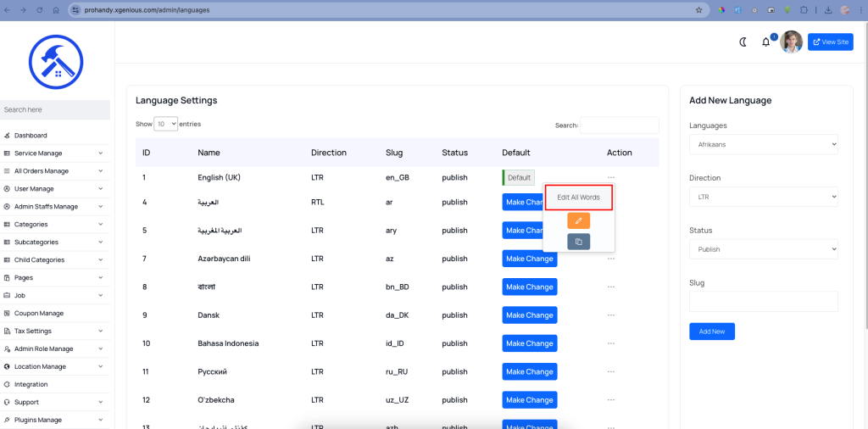Bookmark page with star icon
Viewport: 868px width, 429px height.
pyautogui.click(x=698, y=10)
